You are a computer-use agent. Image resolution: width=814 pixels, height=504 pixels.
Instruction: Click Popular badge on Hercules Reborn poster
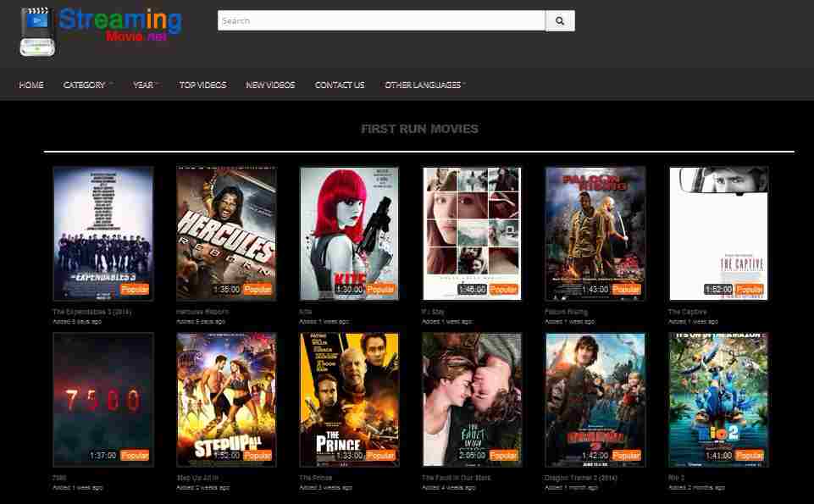pyautogui.click(x=258, y=290)
